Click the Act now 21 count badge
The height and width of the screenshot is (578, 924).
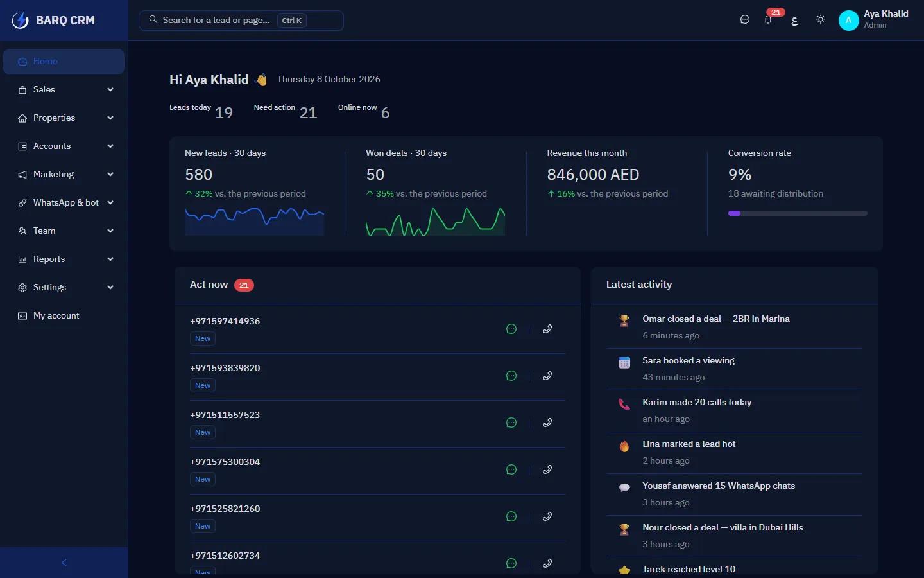(x=244, y=285)
